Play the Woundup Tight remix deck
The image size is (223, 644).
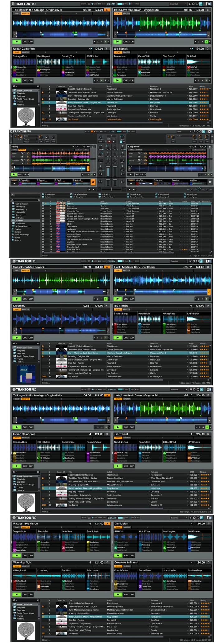tap(17, 594)
